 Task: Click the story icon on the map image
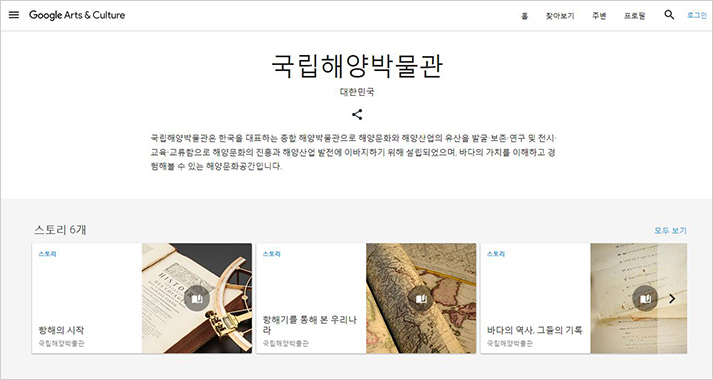(x=421, y=298)
